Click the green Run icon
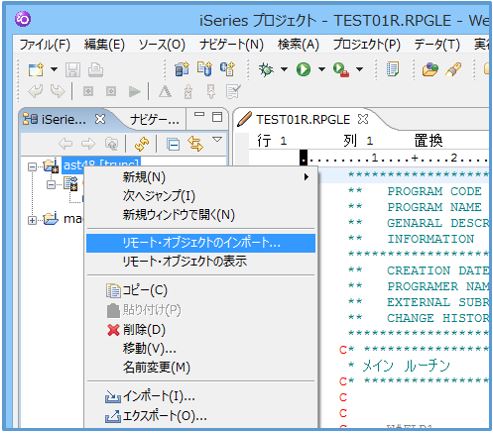493x433 pixels. click(303, 70)
